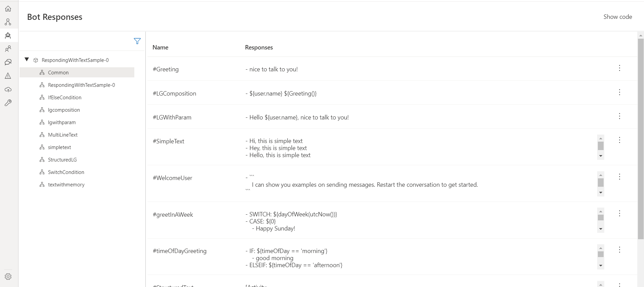The height and width of the screenshot is (287, 644).
Task: Click the #LGWithParam template name
Action: tap(172, 117)
